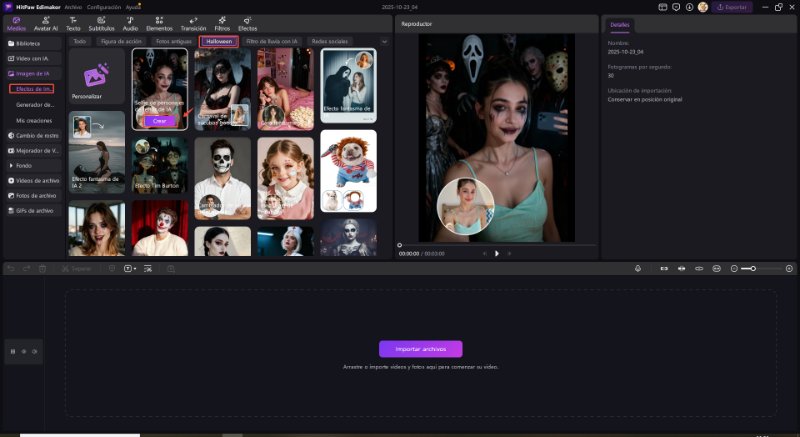Open the user profile avatar

pos(703,7)
